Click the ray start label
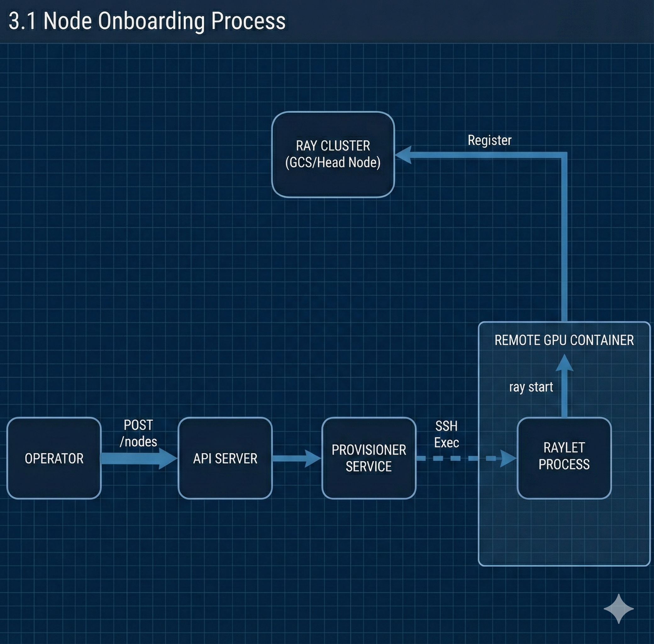 531,387
